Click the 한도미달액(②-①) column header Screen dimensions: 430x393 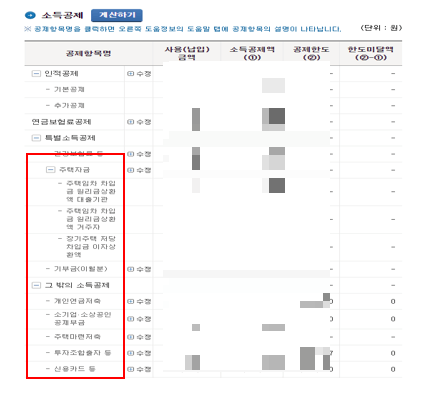coord(371,53)
